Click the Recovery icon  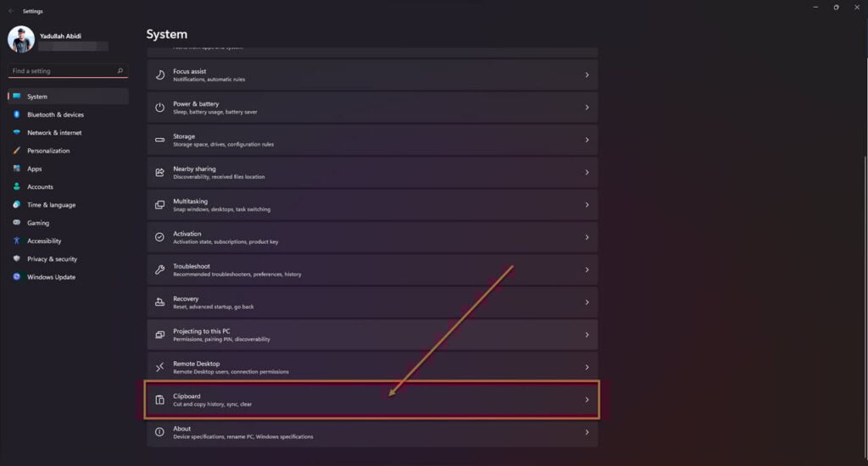pyautogui.click(x=160, y=302)
